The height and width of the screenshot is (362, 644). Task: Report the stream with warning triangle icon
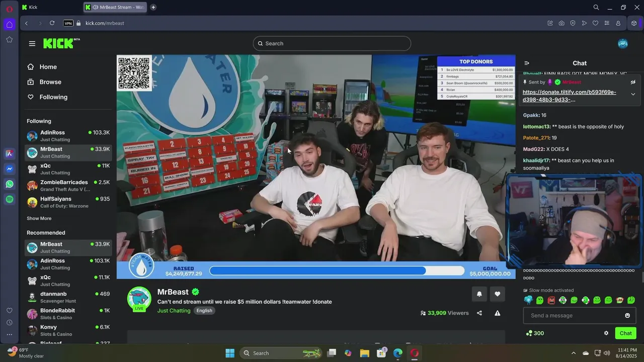tap(497, 313)
